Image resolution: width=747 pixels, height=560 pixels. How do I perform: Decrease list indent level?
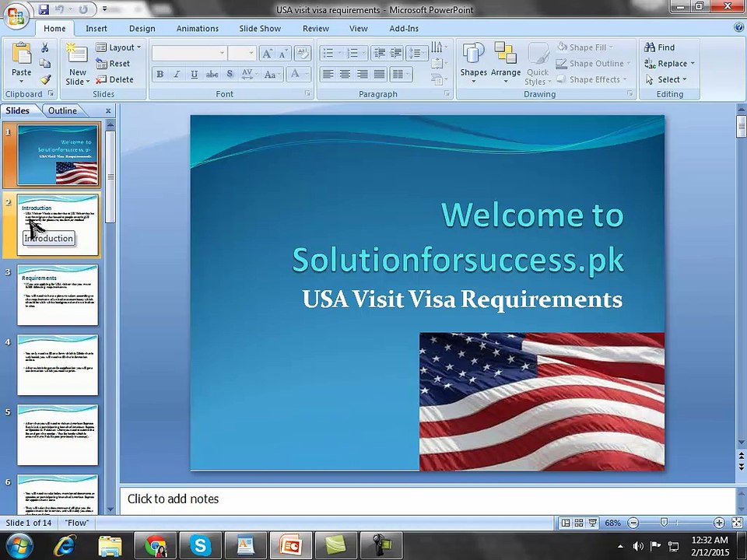coord(379,54)
